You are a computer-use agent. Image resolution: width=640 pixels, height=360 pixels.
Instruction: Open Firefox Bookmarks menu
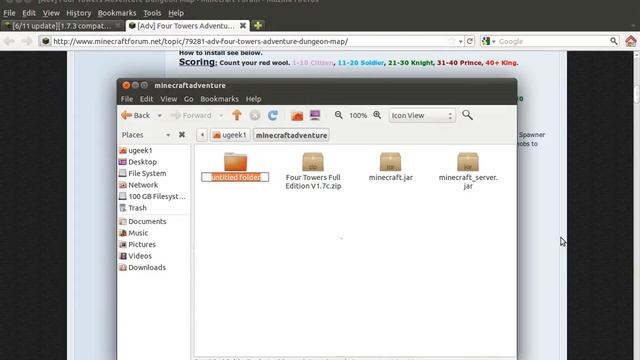tap(117, 13)
